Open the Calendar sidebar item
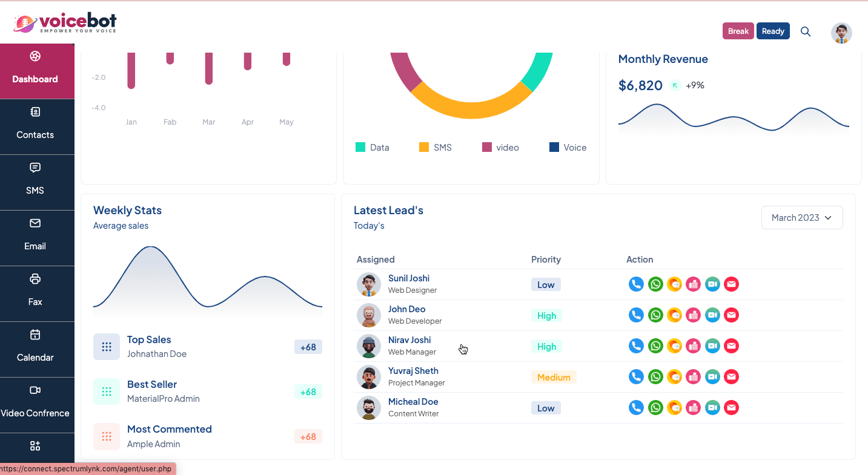Viewport: 868px width, 475px height. point(35,347)
